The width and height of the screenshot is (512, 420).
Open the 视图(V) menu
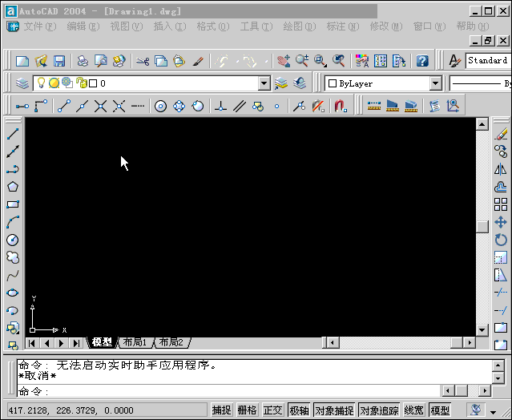[126, 26]
